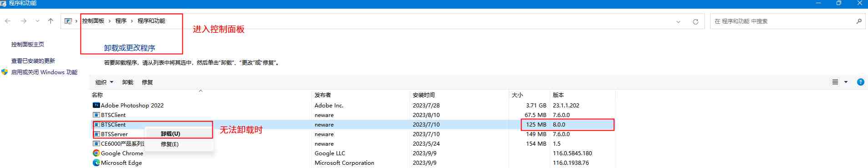
Task: Go forward with the forward arrow
Action: [24, 21]
